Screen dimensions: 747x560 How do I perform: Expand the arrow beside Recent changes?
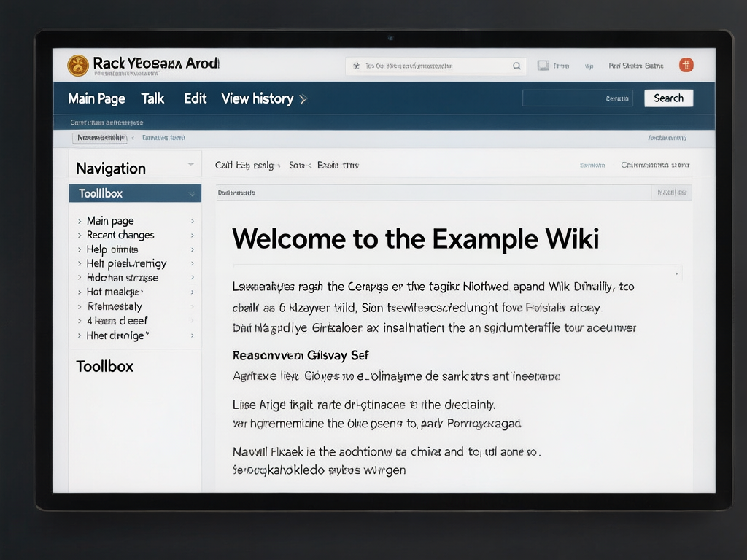(x=193, y=236)
